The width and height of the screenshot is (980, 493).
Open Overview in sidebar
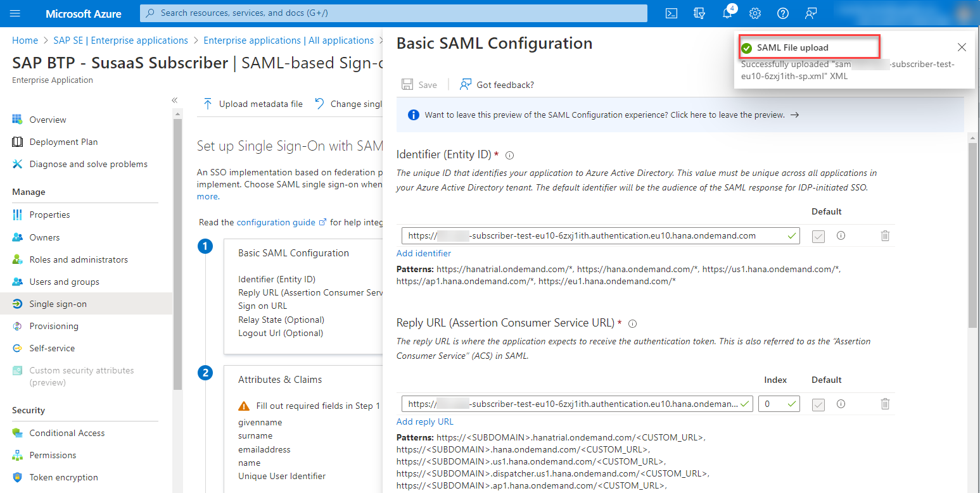[48, 120]
